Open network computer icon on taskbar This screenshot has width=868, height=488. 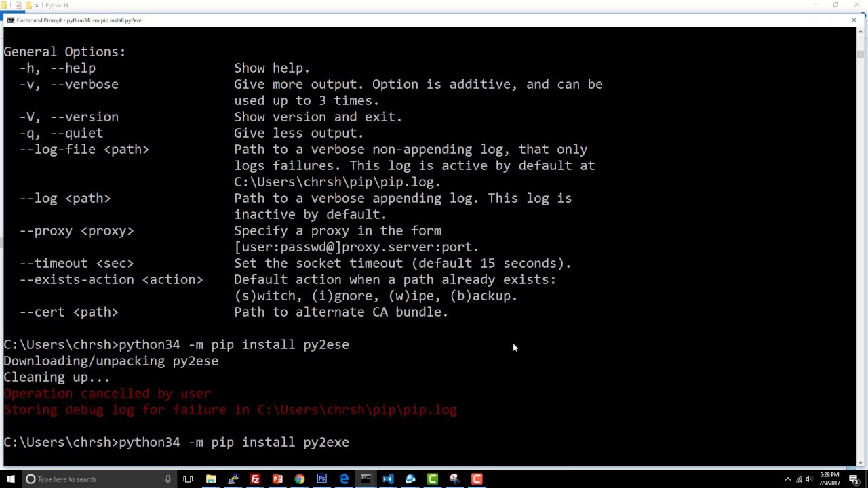coord(233,479)
